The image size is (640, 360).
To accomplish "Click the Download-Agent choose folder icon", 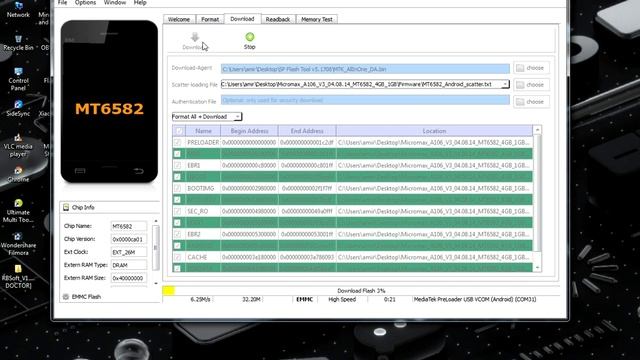I will pyautogui.click(x=520, y=68).
